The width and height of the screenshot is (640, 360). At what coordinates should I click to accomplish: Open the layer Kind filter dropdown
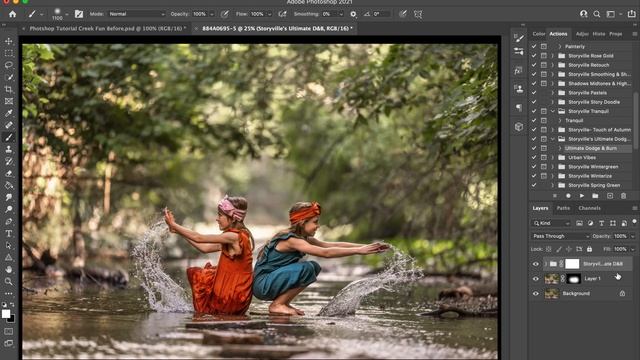551,223
